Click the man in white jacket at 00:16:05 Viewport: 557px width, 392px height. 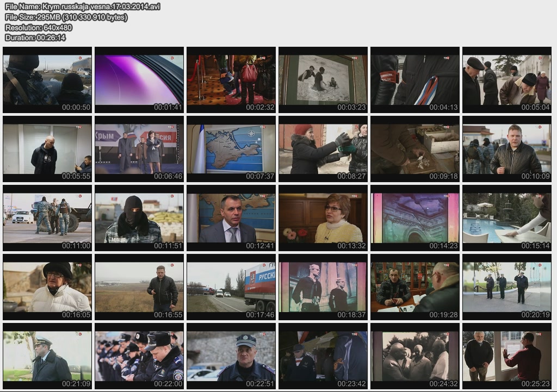(x=47, y=287)
